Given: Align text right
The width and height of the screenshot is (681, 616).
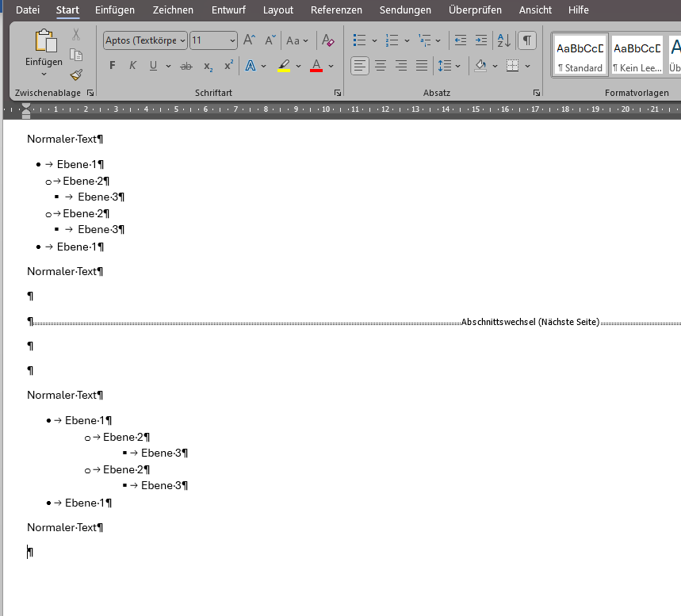Looking at the screenshot, I should coord(401,66).
